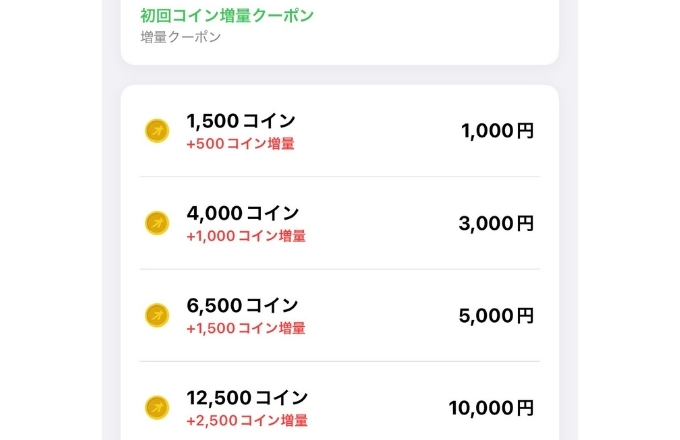Tap the 1,000円 price
The height and width of the screenshot is (440, 680).
point(497,130)
